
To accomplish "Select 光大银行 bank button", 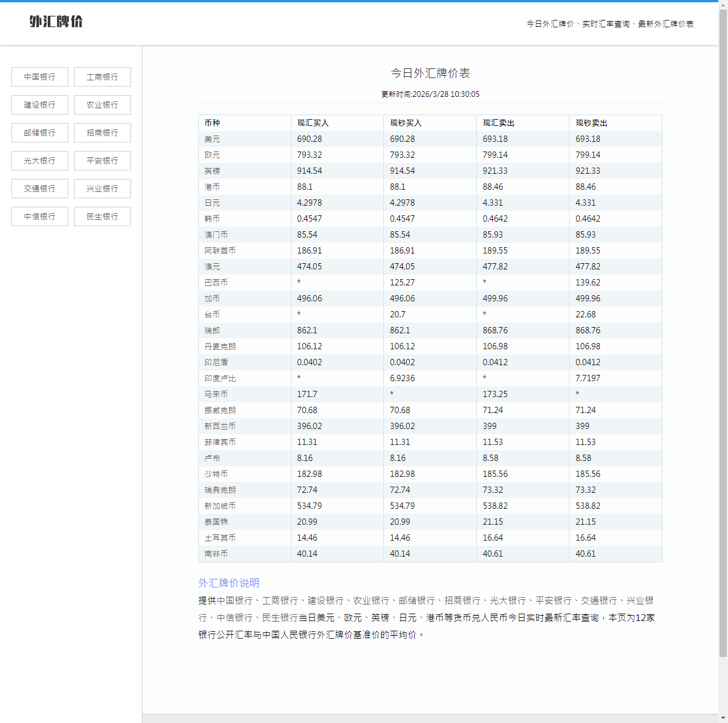I will pyautogui.click(x=40, y=161).
